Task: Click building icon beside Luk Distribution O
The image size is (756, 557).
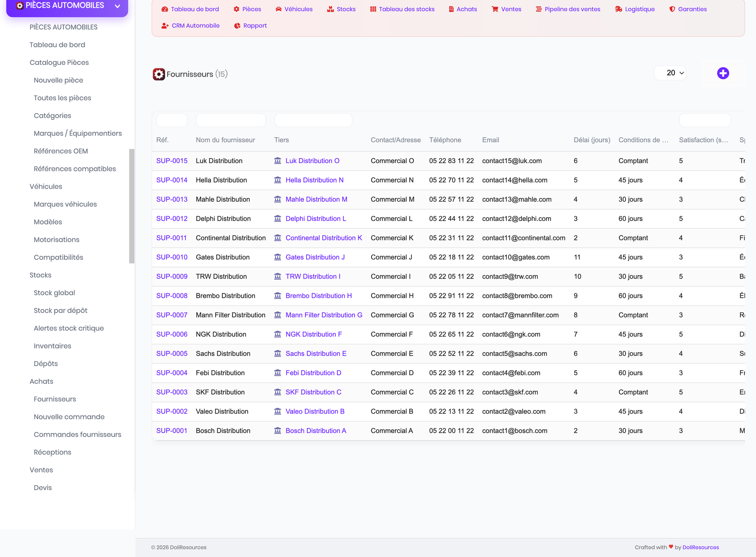Action: pyautogui.click(x=277, y=160)
